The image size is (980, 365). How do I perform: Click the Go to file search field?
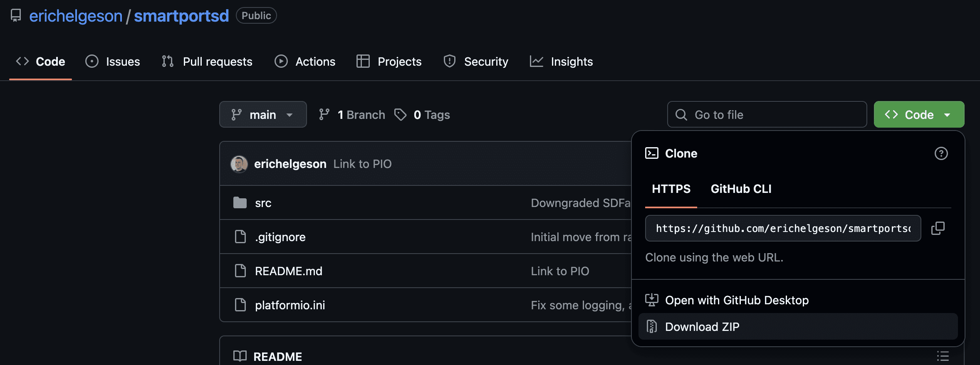coord(767,115)
